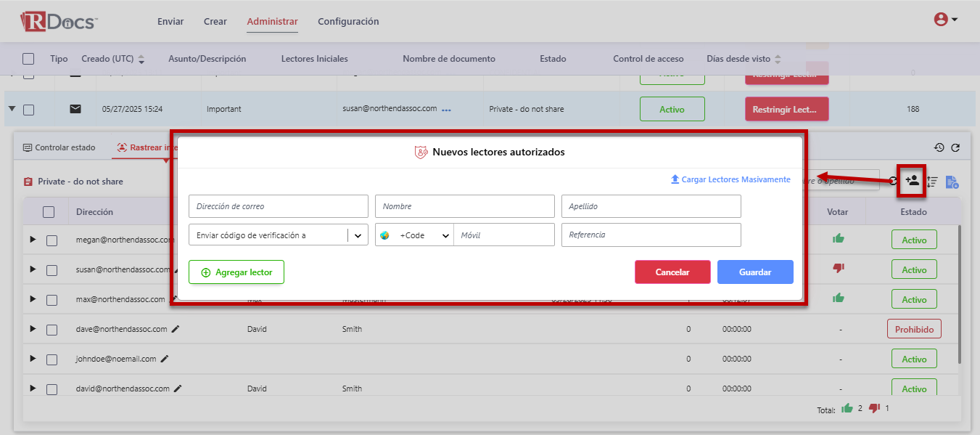Image resolution: width=980 pixels, height=435 pixels.
Task: Select the checkbox for the Important email row
Action: pyautogui.click(x=29, y=110)
